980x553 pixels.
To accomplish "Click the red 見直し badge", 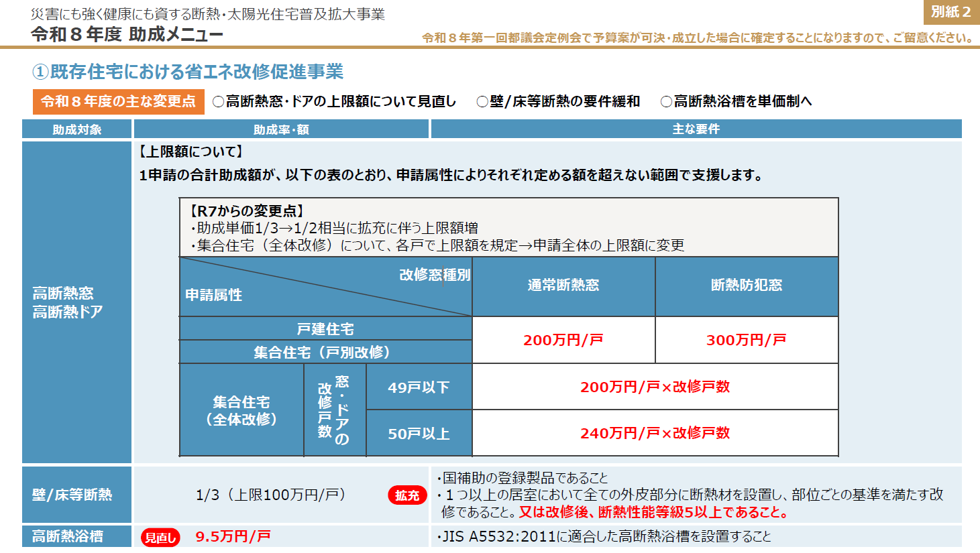I will pyautogui.click(x=160, y=538).
